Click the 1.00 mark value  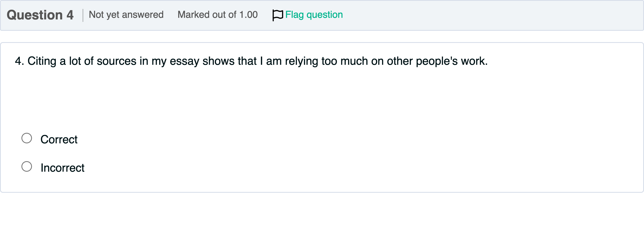click(248, 15)
